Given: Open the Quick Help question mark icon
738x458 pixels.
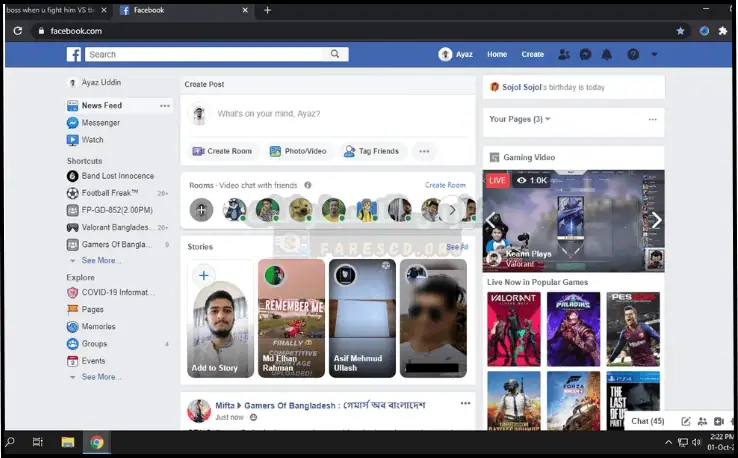Looking at the screenshot, I should [x=632, y=54].
